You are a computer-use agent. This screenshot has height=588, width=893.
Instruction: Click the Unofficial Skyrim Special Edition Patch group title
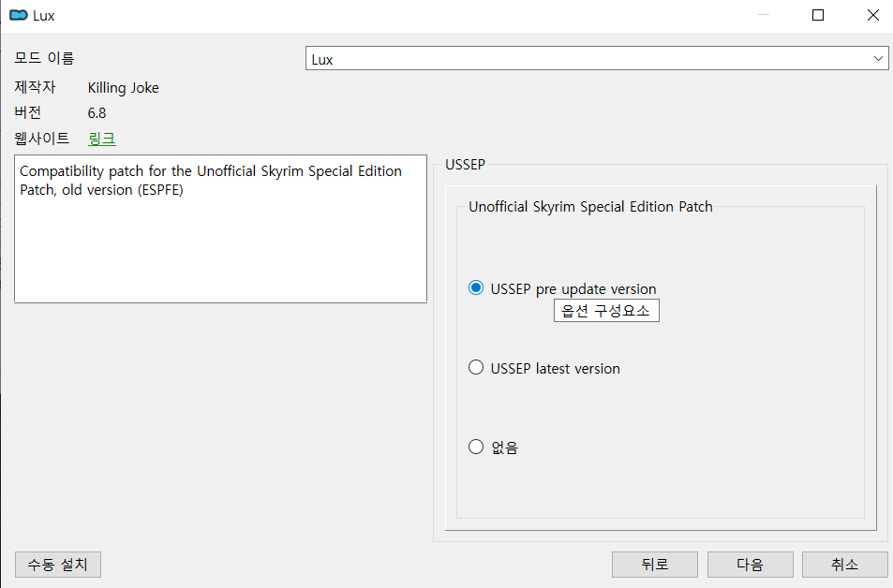590,206
